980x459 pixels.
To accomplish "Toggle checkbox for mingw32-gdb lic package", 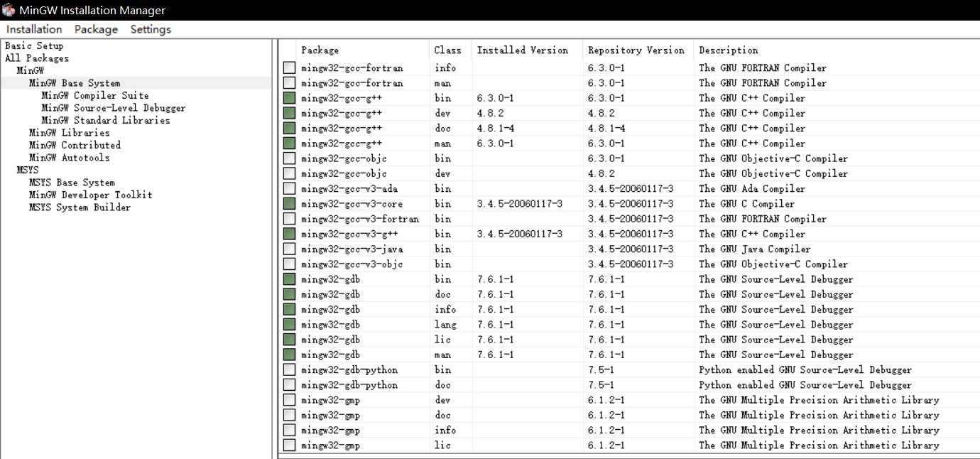I will (x=289, y=340).
